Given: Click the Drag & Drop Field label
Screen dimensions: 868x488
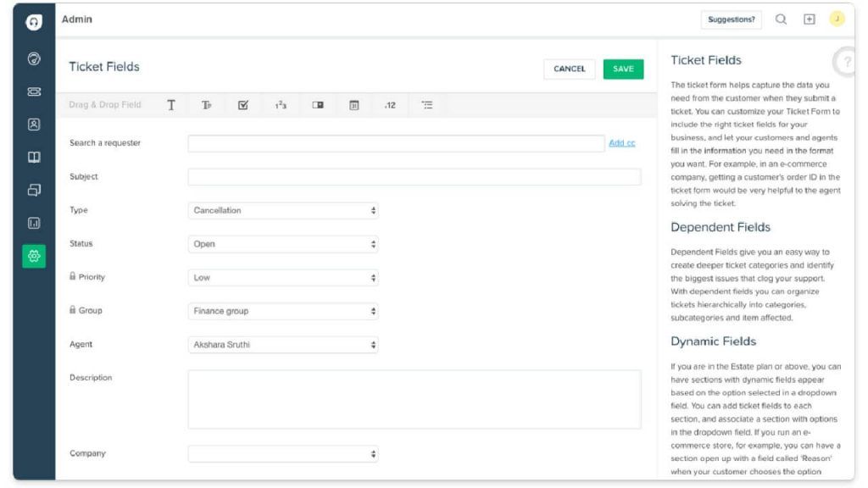Looking at the screenshot, I should [104, 104].
